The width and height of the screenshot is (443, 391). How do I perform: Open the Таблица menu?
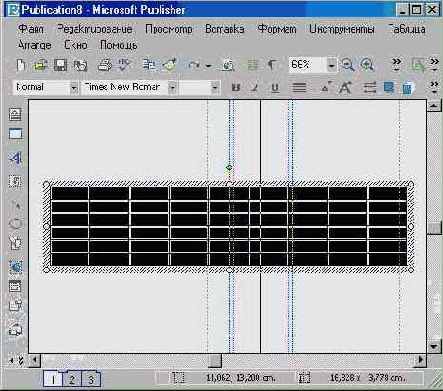(x=407, y=29)
